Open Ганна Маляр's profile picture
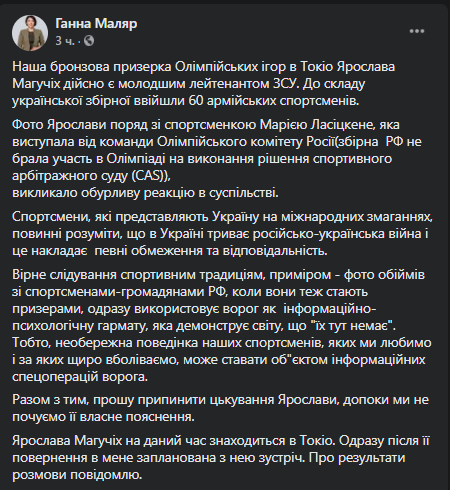Viewport: 450px width, 490px height. tap(30, 33)
